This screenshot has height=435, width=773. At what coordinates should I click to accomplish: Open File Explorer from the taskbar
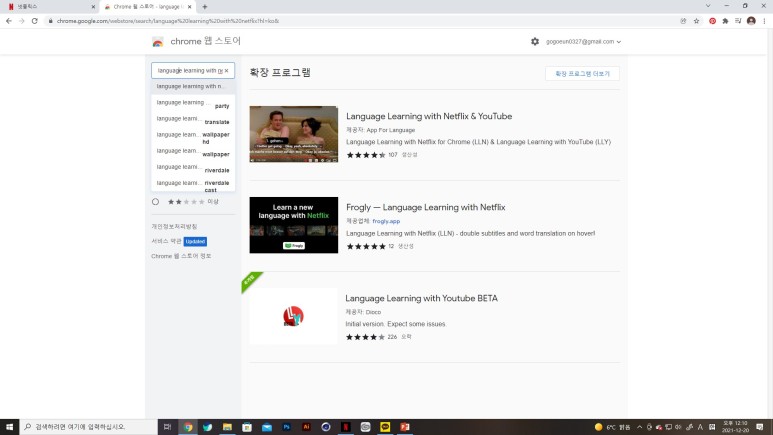tap(227, 427)
